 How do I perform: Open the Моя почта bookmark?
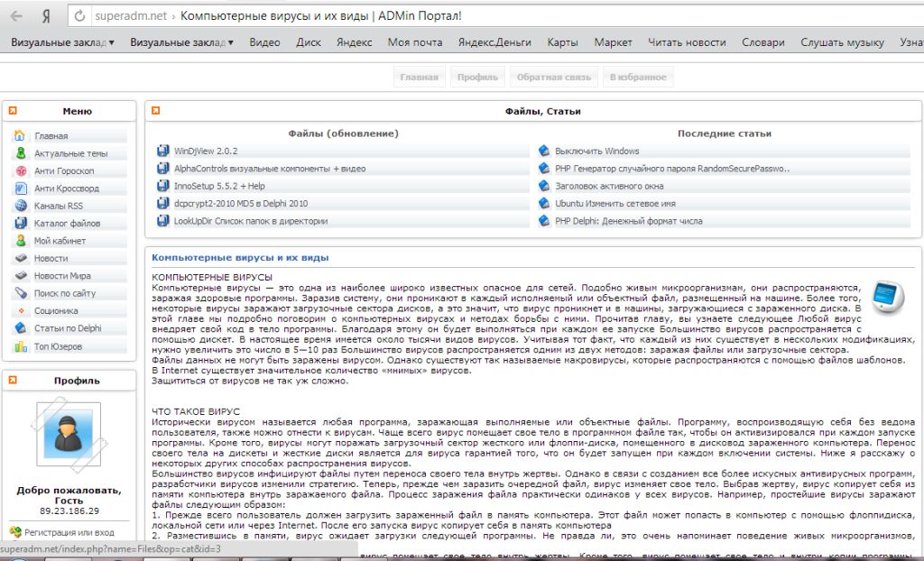[x=415, y=42]
